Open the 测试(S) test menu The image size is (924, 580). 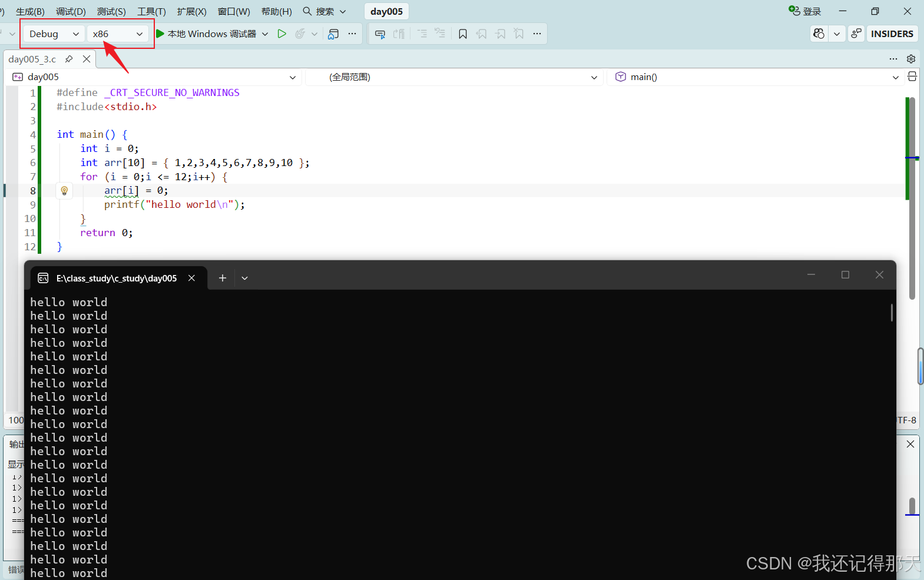(111, 11)
